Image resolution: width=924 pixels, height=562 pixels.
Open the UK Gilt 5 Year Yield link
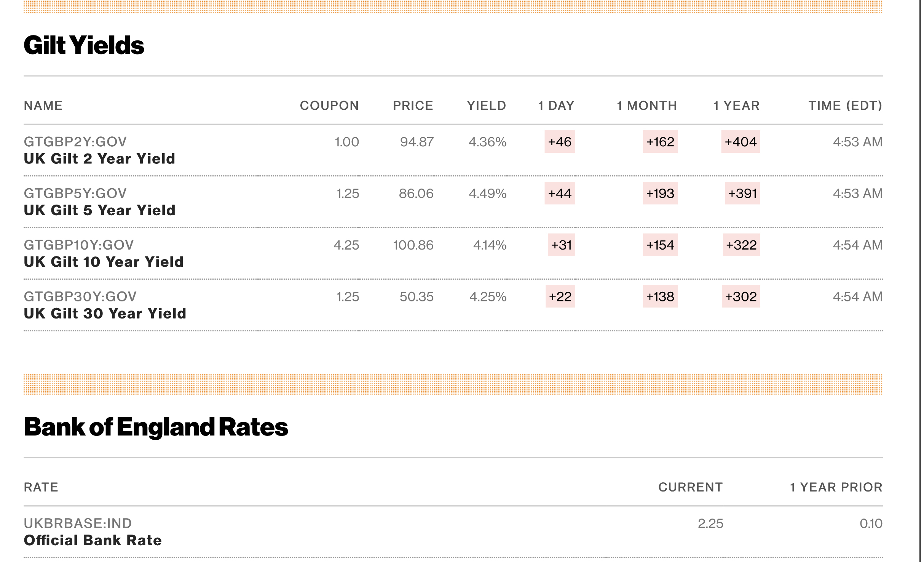99,210
